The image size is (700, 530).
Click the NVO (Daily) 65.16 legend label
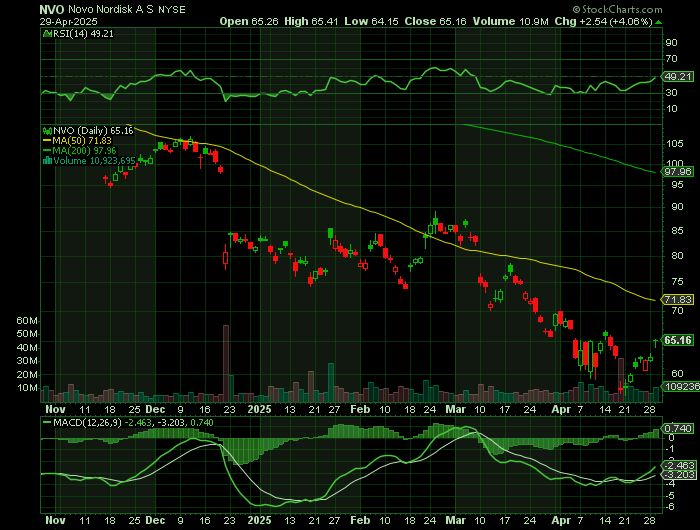(x=93, y=131)
